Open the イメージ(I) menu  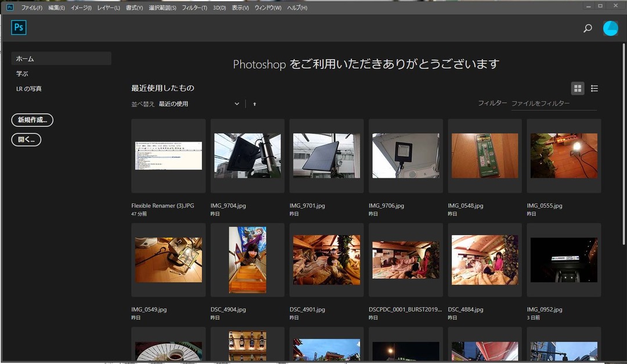click(81, 8)
